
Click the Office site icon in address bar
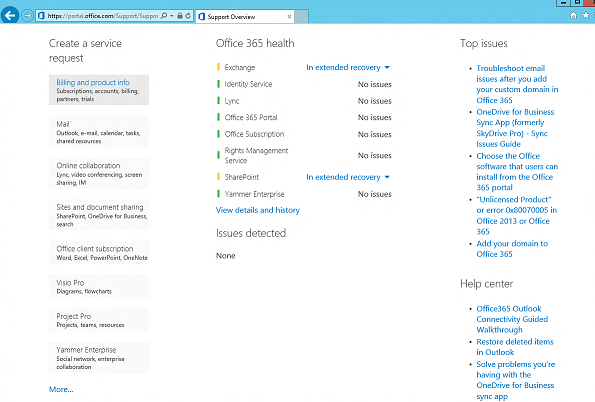click(x=41, y=16)
